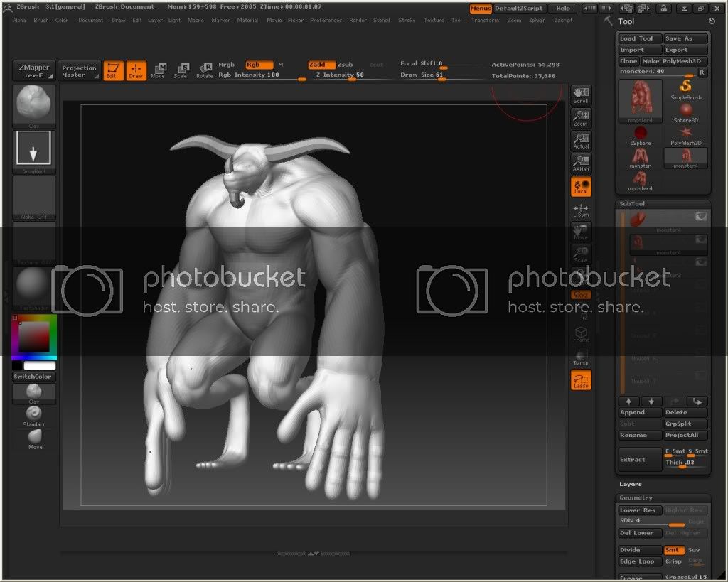Click the Zoom magnifier button beside the canvas
This screenshot has width=728, height=582.
coord(581,118)
